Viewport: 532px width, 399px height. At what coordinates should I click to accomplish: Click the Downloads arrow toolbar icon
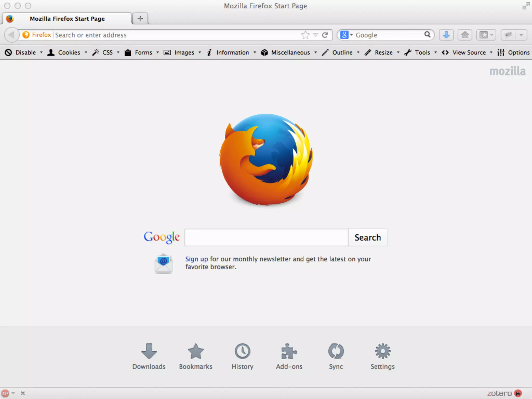click(x=446, y=35)
